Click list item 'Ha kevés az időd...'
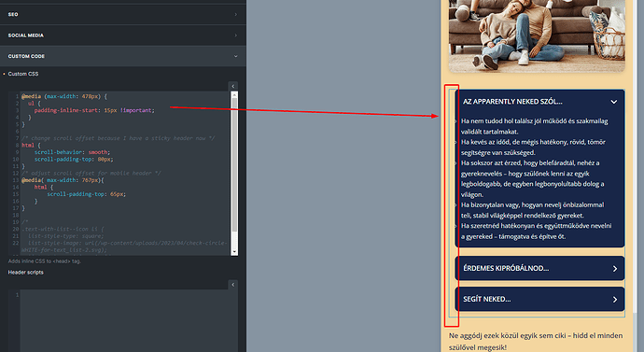 (x=533, y=147)
